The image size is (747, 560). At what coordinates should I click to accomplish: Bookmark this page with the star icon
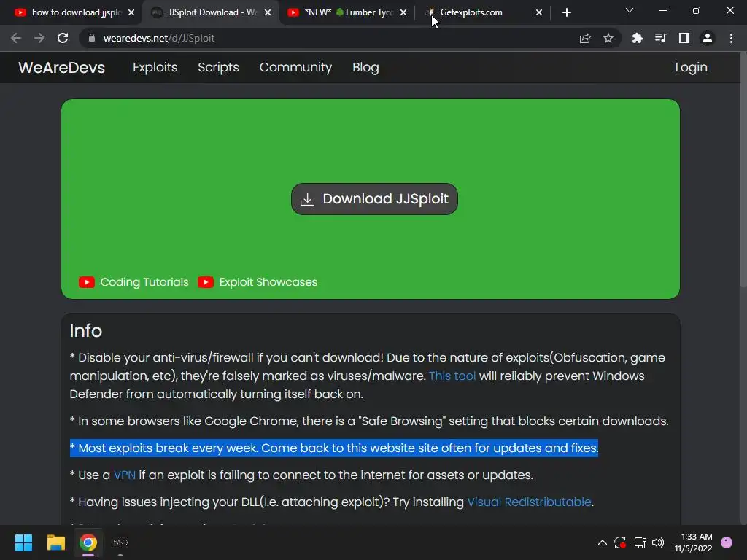pos(608,38)
